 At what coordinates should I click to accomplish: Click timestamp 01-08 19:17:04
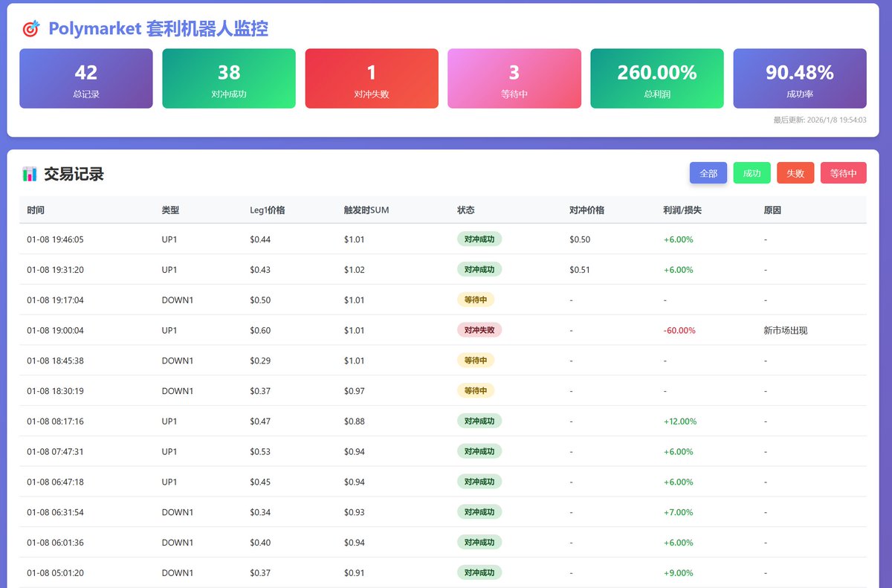coord(56,300)
